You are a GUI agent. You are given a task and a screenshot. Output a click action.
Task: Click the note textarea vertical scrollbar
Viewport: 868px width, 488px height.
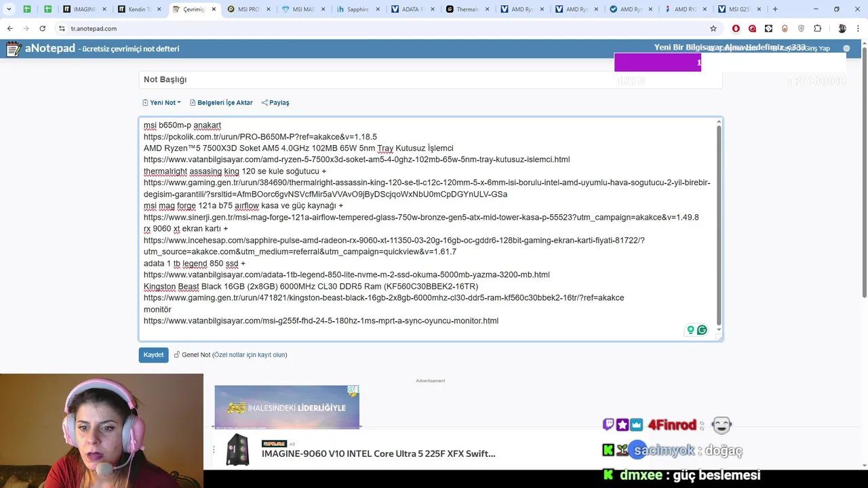coord(719,224)
